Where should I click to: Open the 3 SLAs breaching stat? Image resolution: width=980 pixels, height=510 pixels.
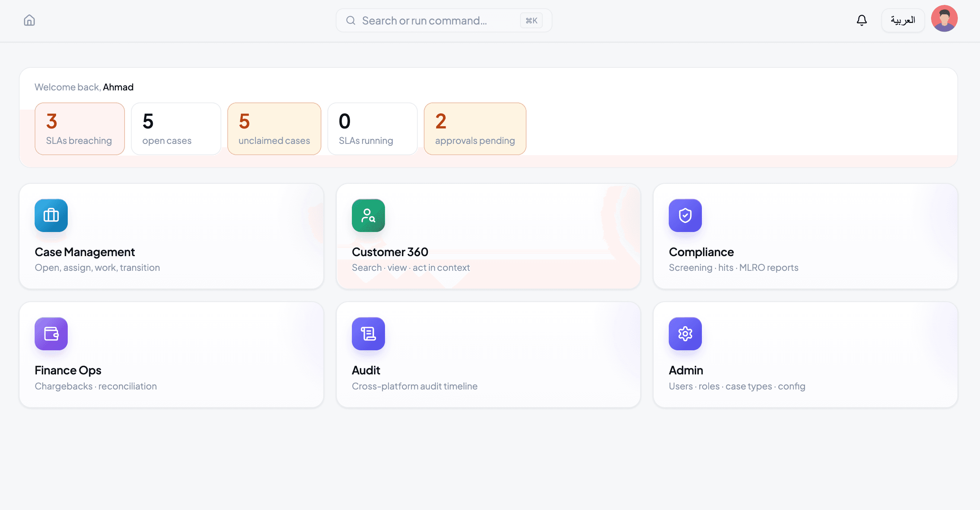coord(79,129)
